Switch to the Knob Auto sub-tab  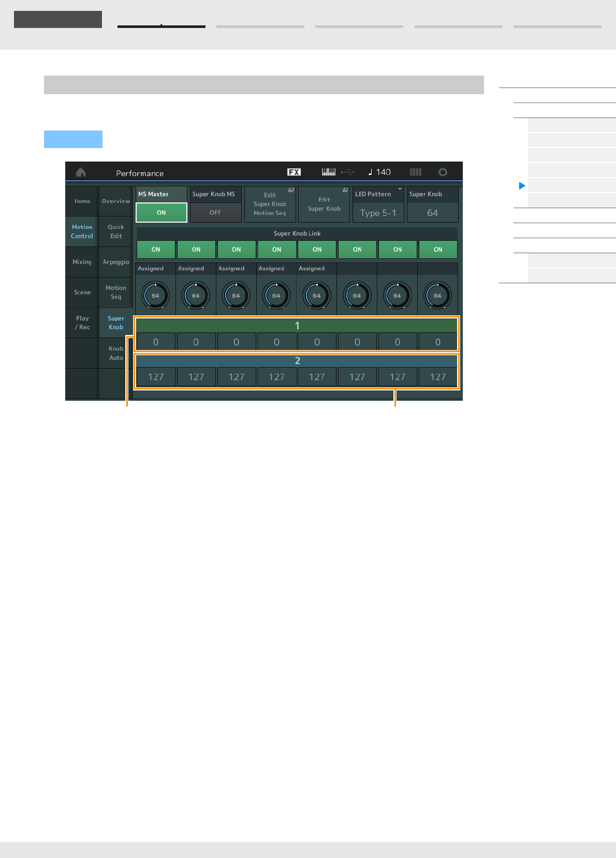(116, 353)
